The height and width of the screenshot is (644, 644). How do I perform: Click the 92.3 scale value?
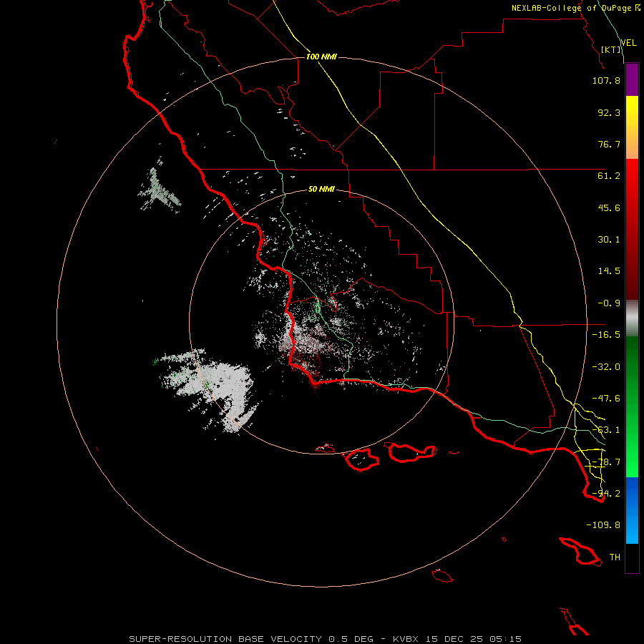[609, 112]
